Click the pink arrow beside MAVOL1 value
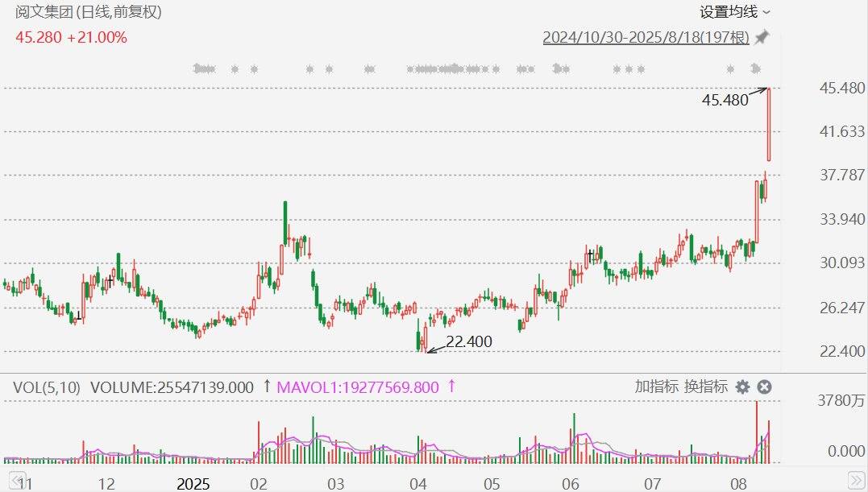 [x=451, y=387]
